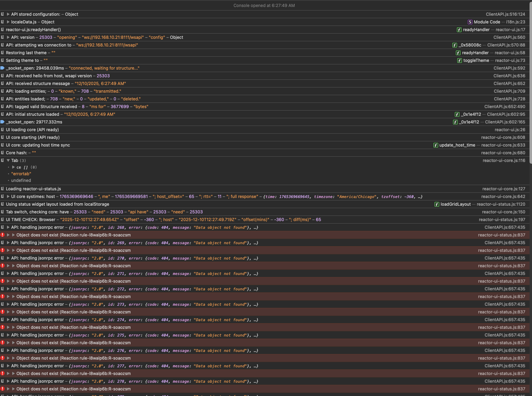Viewport: 532px width, 396px height.
Task: Expand the "API stored configuration" Object
Action: pos(8,14)
